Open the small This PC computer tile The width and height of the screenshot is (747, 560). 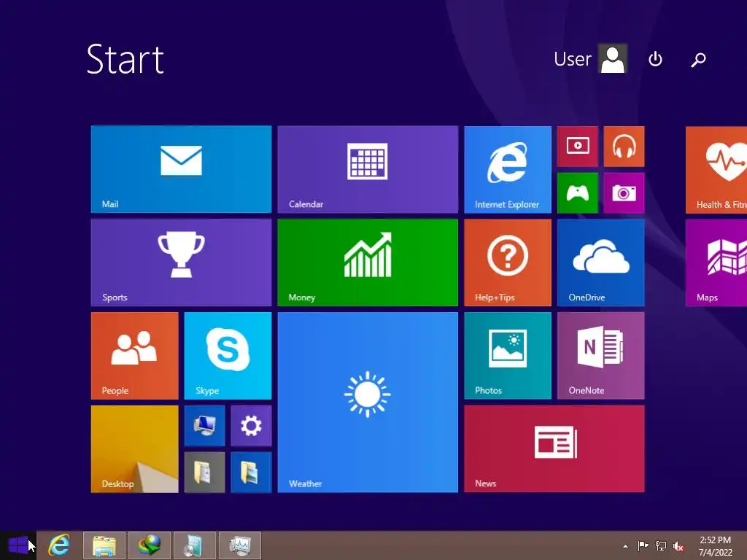tap(205, 426)
